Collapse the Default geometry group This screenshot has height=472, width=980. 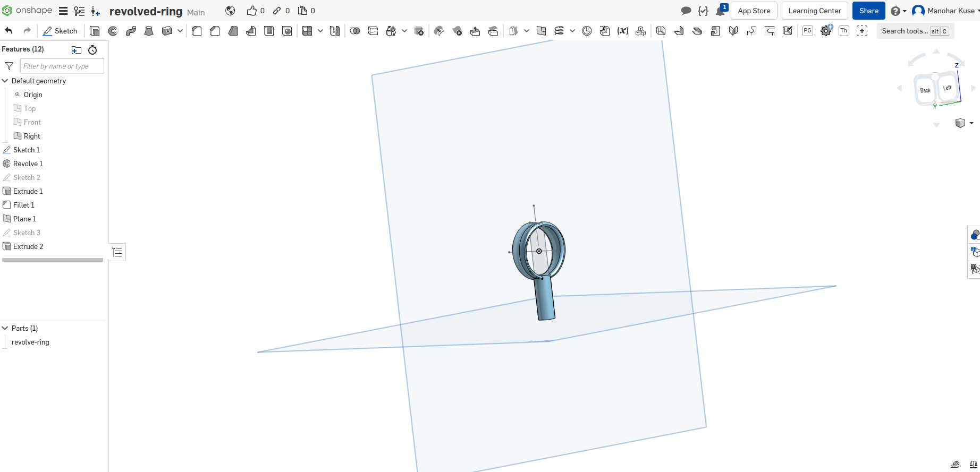pos(5,81)
